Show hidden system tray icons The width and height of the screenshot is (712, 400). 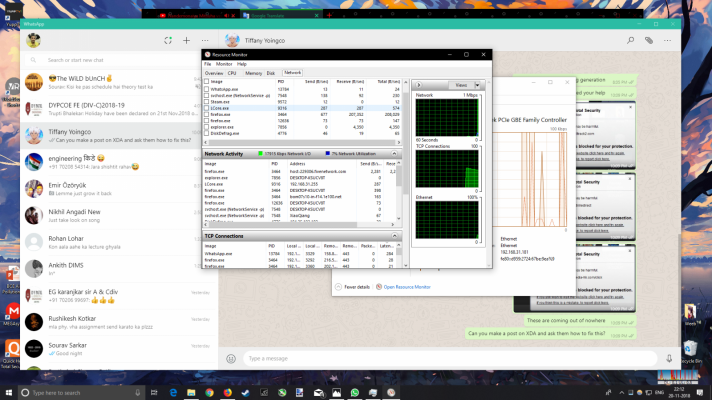tap(622, 393)
